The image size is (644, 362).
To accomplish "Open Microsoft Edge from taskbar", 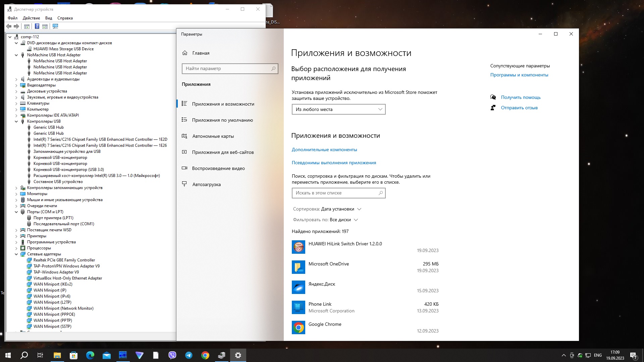I will point(90,355).
